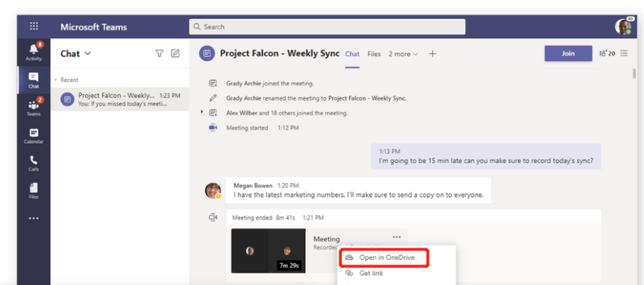Screen dimensions: 644x285
Task: Select Get link from context menu
Action: (371, 274)
